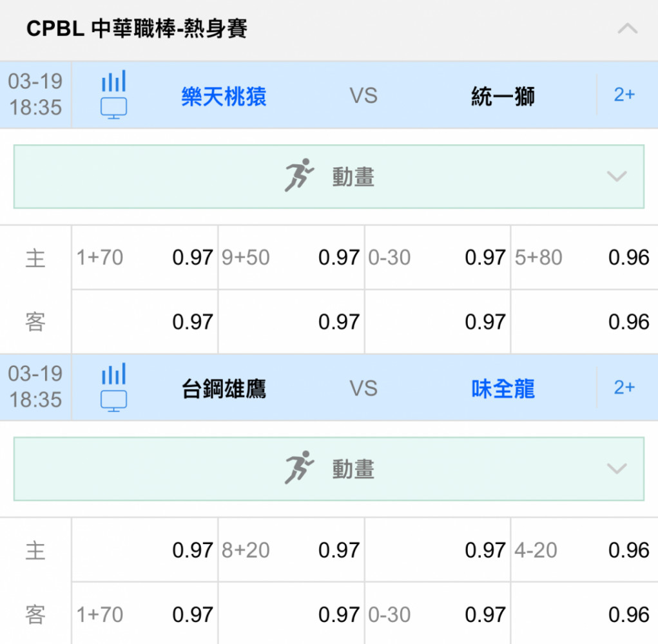This screenshot has height=644, width=658.
Task: Select team 台鋼雄鷹
Action: [224, 389]
